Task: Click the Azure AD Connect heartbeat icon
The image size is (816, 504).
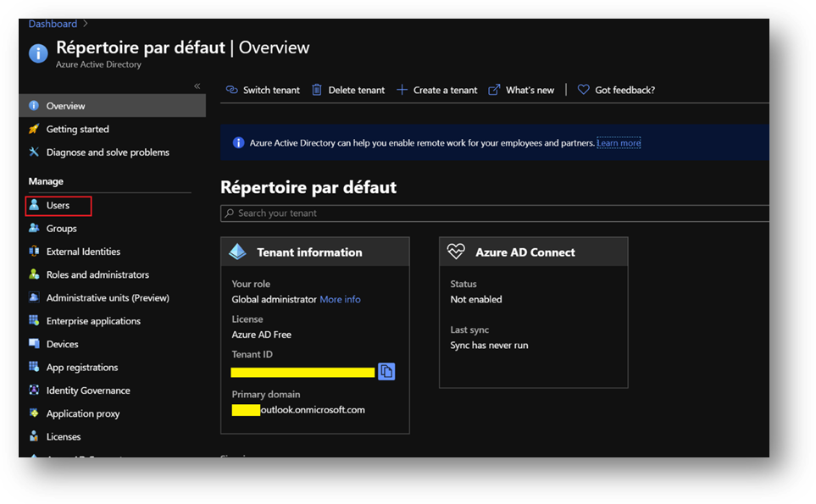Action: click(x=457, y=252)
